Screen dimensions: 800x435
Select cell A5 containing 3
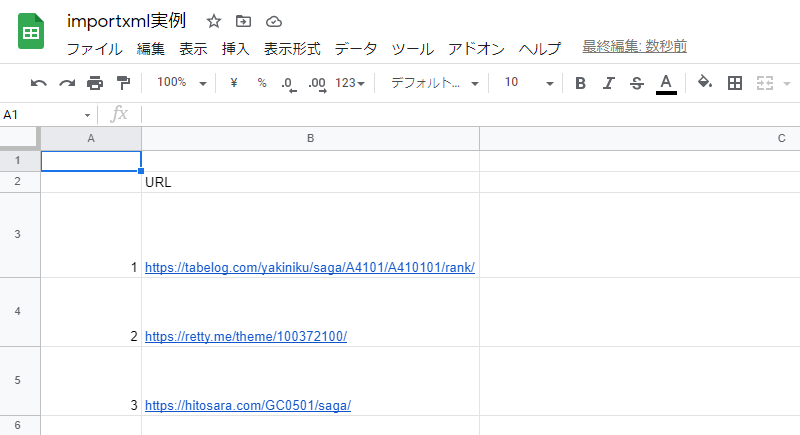pyautogui.click(x=91, y=381)
